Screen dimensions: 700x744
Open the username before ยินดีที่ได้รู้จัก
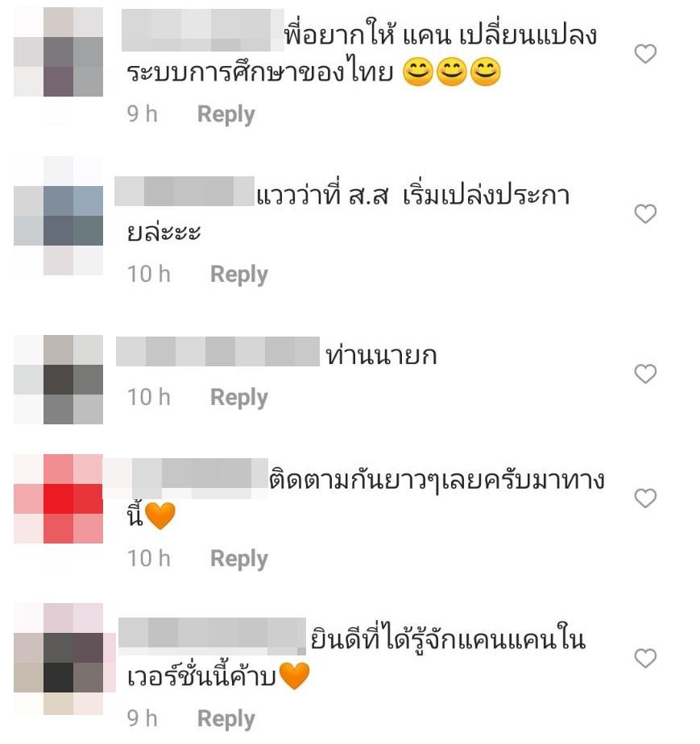tap(212, 636)
